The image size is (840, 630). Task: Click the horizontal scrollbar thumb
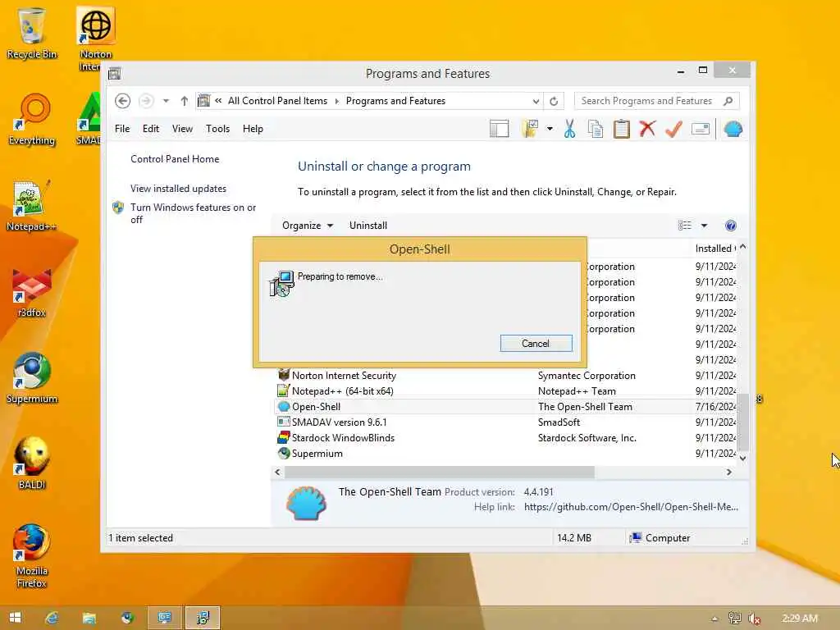pos(440,472)
